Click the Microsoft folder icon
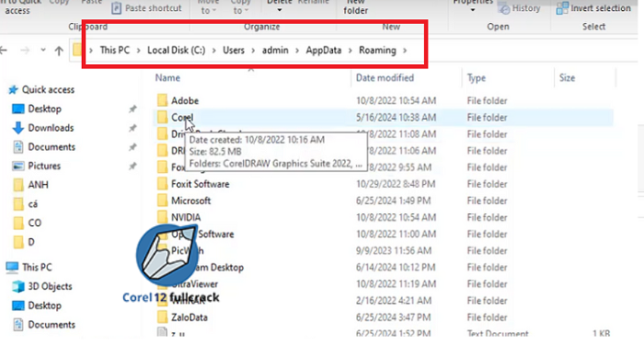This screenshot has height=345, width=644. pyautogui.click(x=163, y=201)
